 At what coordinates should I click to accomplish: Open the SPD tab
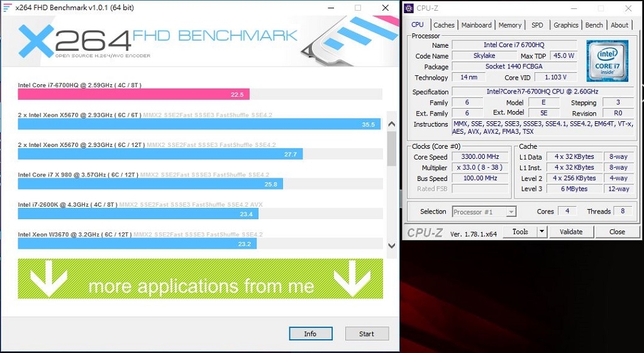pyautogui.click(x=537, y=25)
